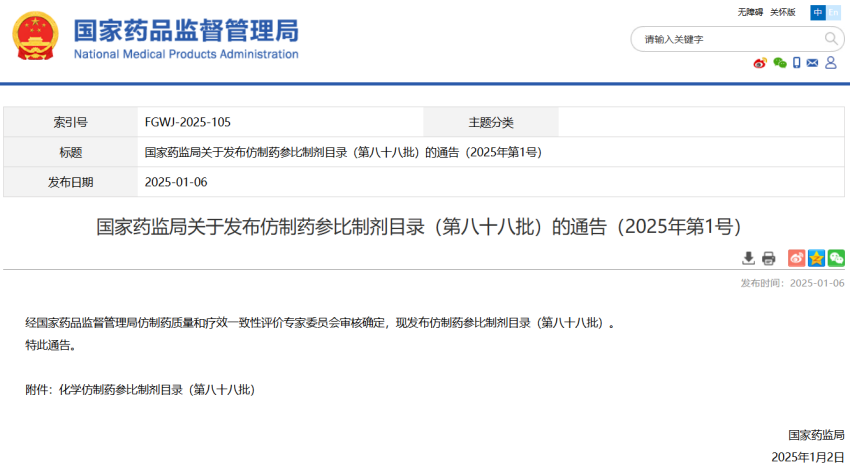
Task: Share the article via star Qzone icon
Action: point(816,258)
